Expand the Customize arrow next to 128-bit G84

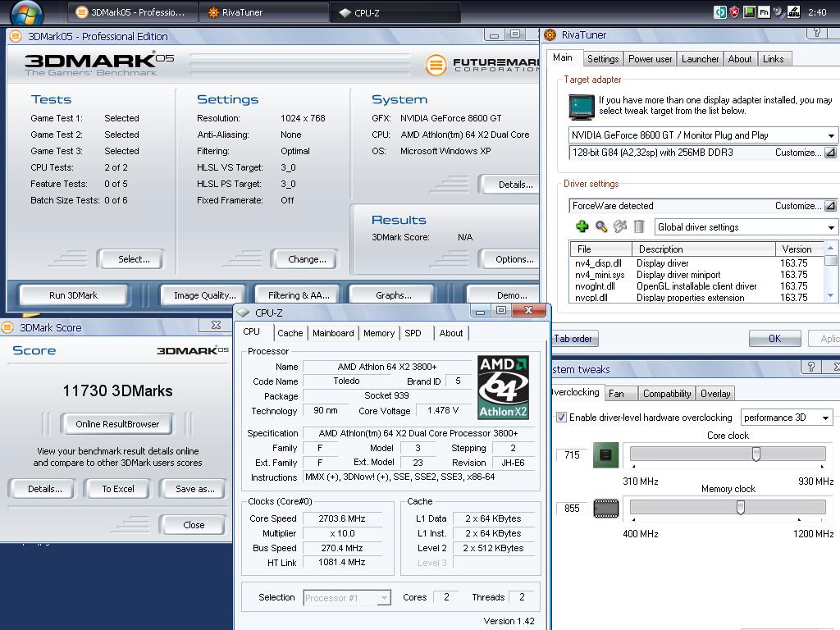click(830, 153)
